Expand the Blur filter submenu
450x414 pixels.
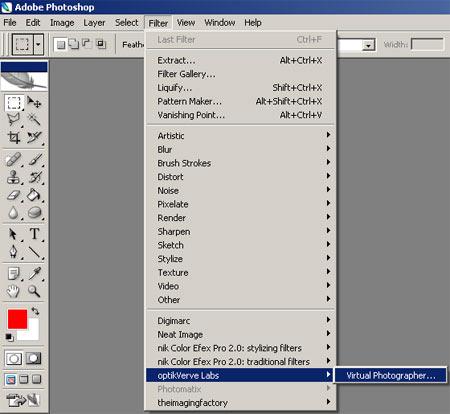[240, 149]
